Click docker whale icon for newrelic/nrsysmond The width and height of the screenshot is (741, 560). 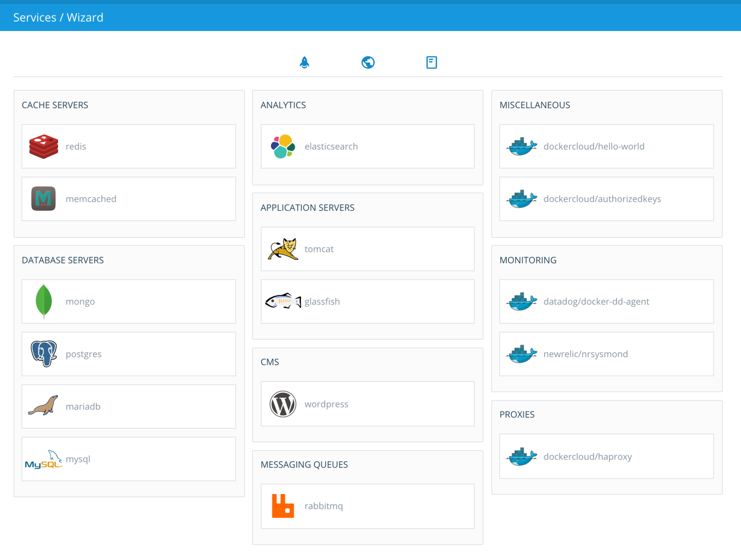tap(522, 354)
